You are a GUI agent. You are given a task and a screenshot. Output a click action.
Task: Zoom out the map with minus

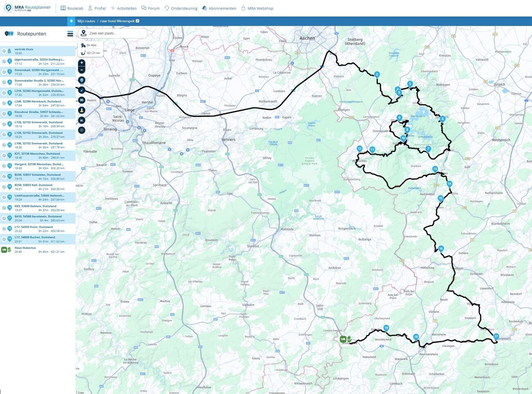click(x=82, y=70)
